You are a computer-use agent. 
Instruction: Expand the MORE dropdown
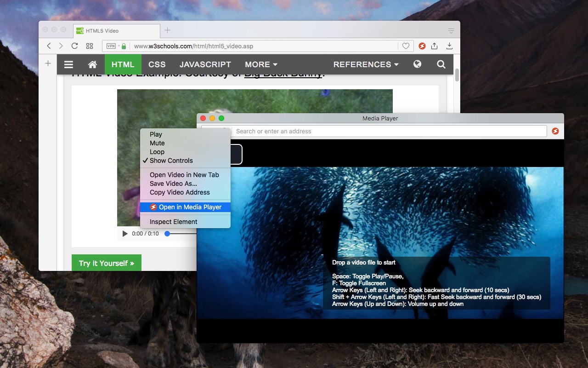coord(261,64)
